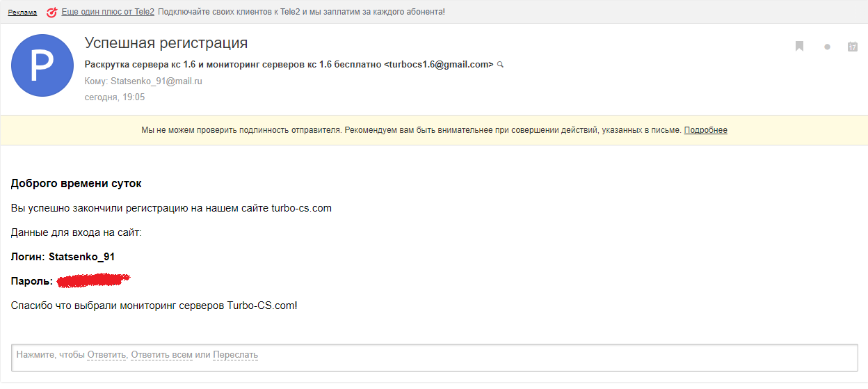This screenshot has width=868, height=389.
Task: Flag the email with bookmark icon
Action: point(800,47)
